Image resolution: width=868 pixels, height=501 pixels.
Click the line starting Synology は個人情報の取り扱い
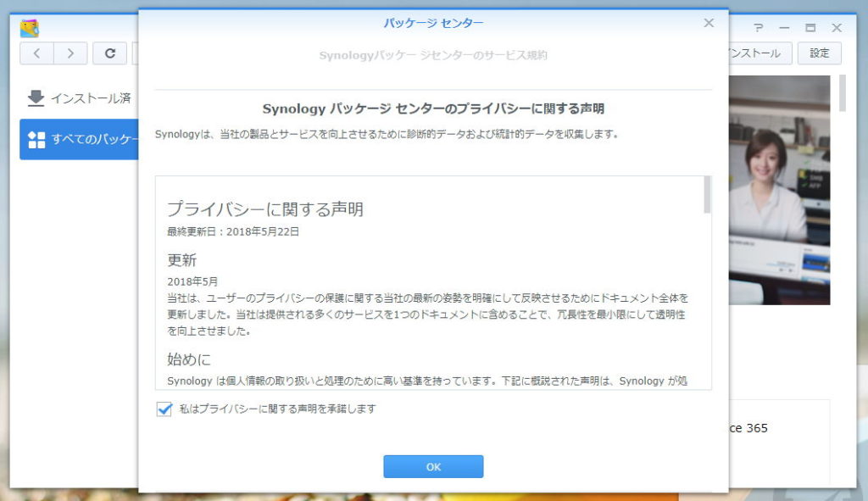pos(427,381)
